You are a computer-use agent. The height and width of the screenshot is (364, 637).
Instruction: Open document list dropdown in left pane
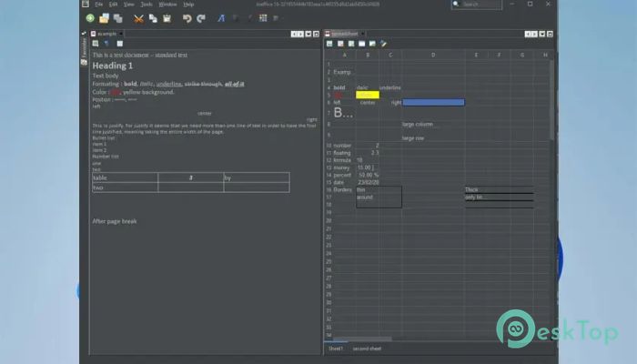[x=308, y=35]
